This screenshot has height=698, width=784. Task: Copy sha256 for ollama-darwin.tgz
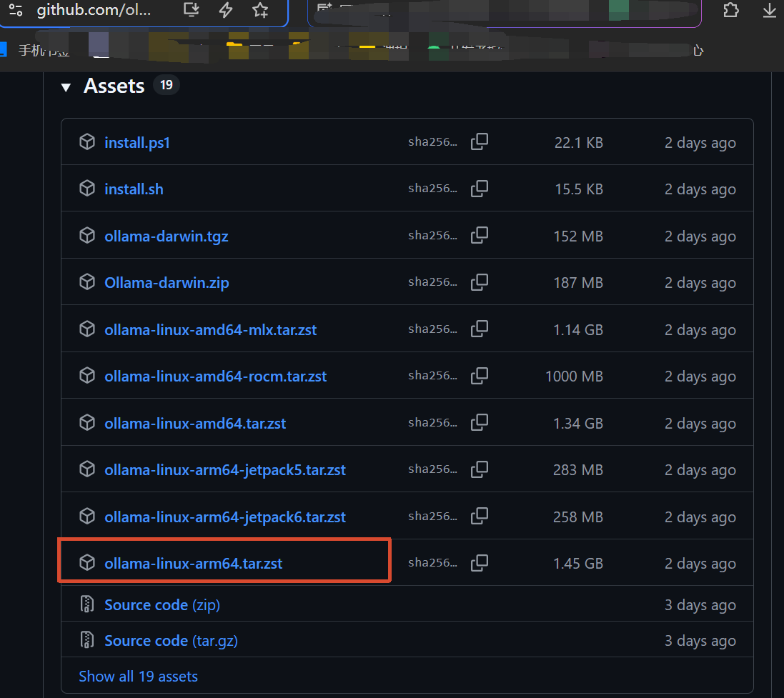tap(480, 236)
